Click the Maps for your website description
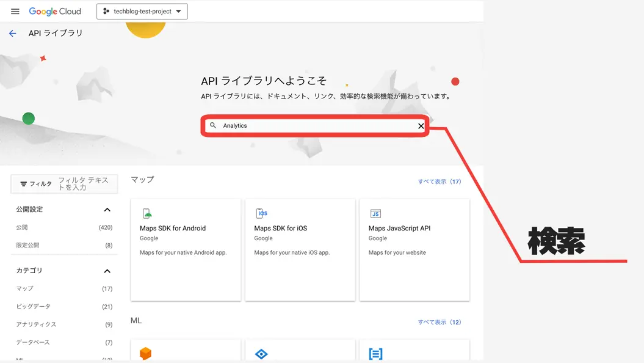 click(x=397, y=252)
